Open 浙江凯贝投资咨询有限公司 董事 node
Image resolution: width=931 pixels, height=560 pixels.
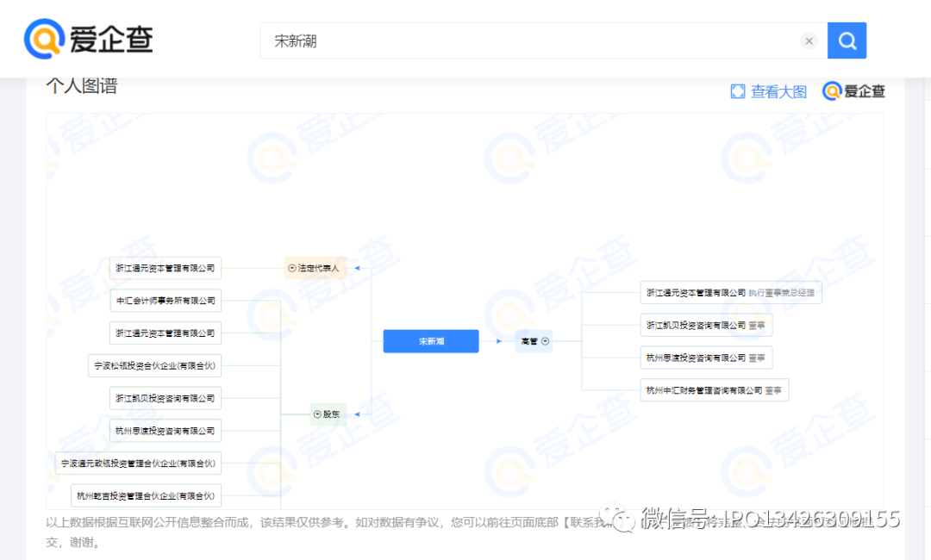point(707,325)
